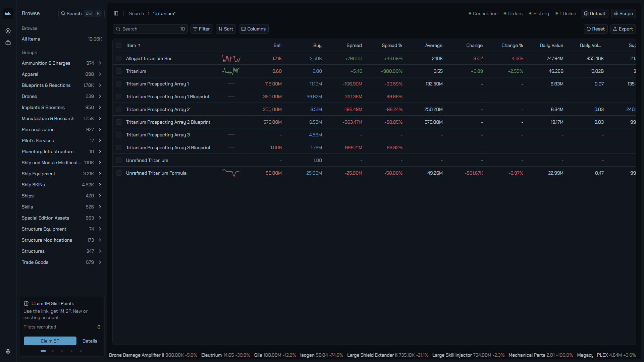Expand the Skills group chevron
644x362 pixels.
coord(100,207)
